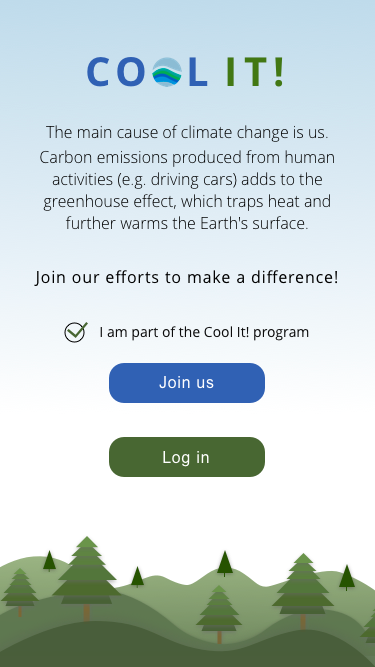Click the "main cause of climate change is us" sentence
375x667 pixels.
tap(187, 132)
